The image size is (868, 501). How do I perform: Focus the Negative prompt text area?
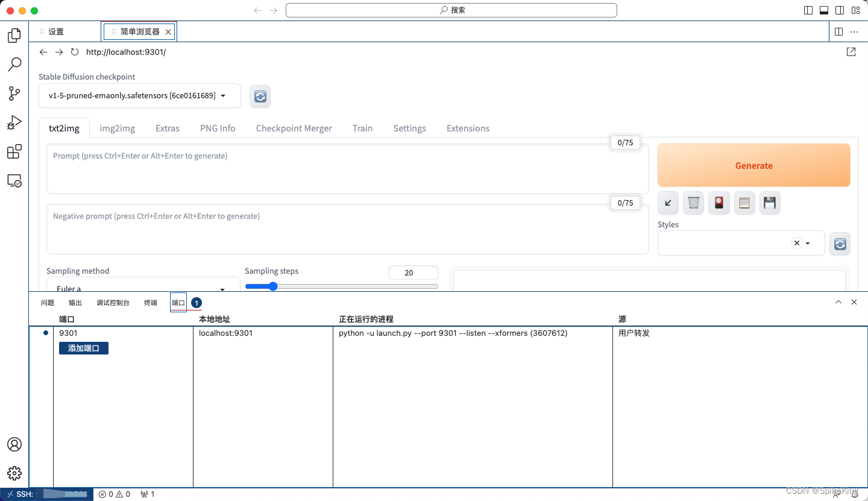tap(348, 229)
